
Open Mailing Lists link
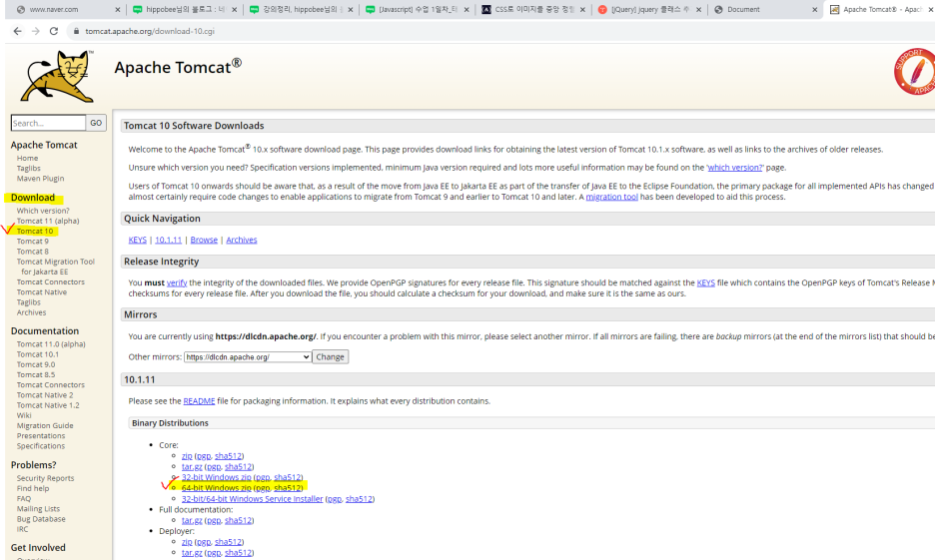tap(38, 509)
